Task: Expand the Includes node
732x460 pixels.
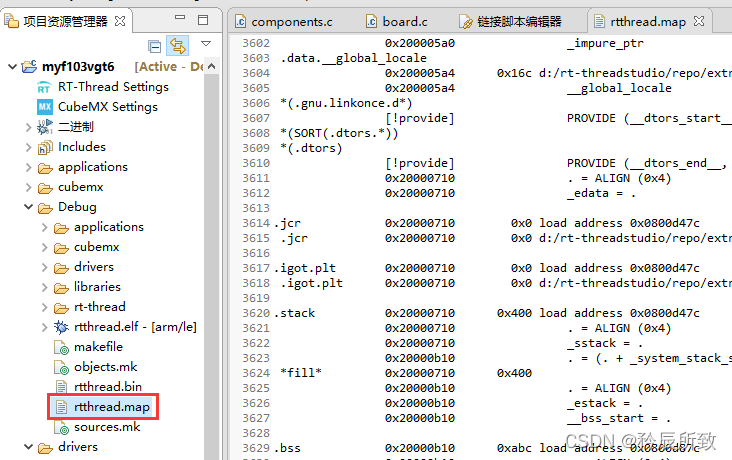Action: pyautogui.click(x=28, y=147)
